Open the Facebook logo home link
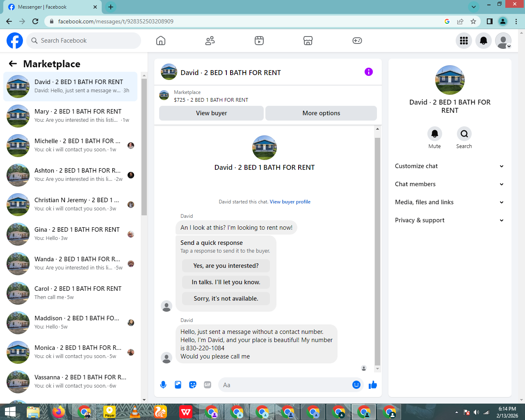This screenshot has height=420, width=525. click(15, 41)
